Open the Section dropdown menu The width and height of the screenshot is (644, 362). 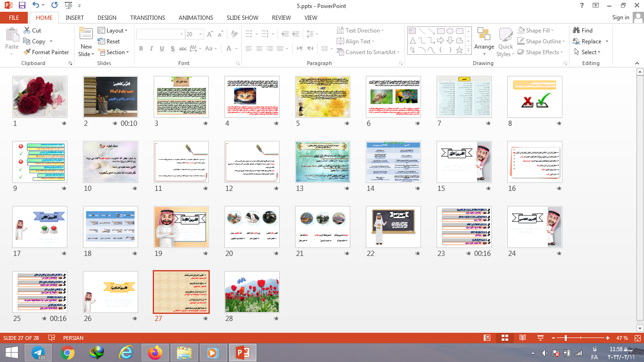click(114, 52)
